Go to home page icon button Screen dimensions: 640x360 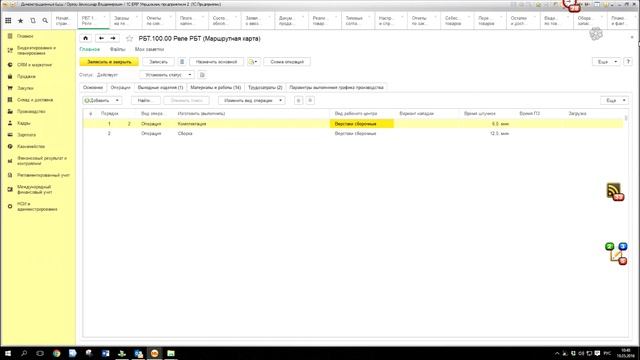click(85, 38)
